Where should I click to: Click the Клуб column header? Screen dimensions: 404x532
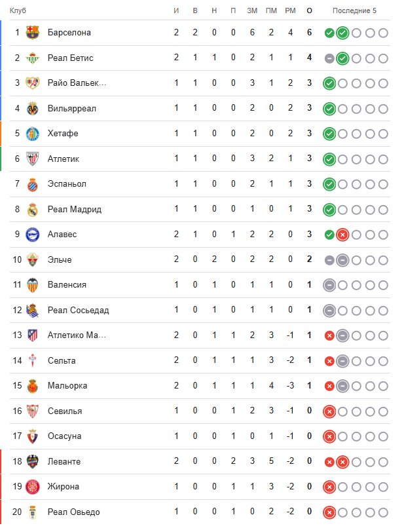pyautogui.click(x=18, y=11)
